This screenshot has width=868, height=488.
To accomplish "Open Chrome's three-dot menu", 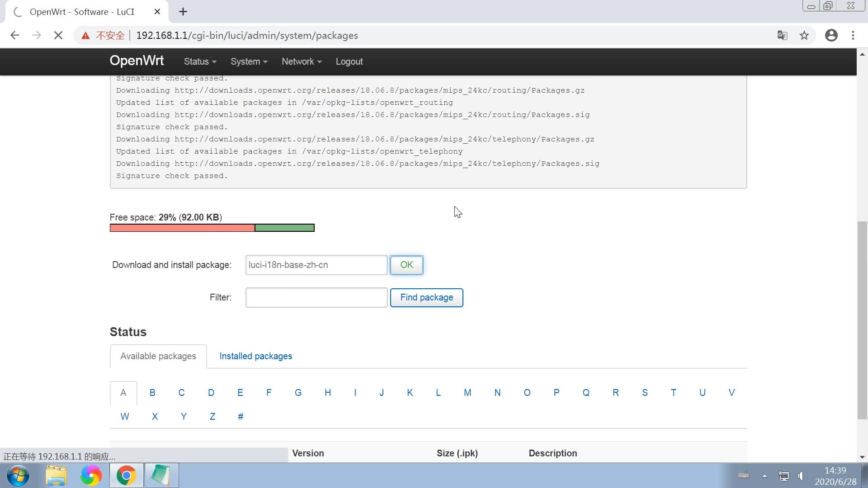I will pos(853,35).
